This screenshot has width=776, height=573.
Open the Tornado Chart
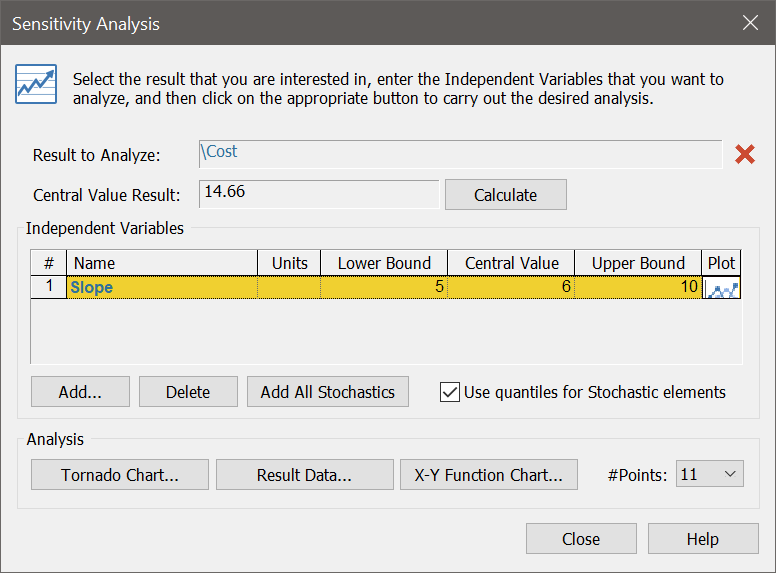point(120,475)
